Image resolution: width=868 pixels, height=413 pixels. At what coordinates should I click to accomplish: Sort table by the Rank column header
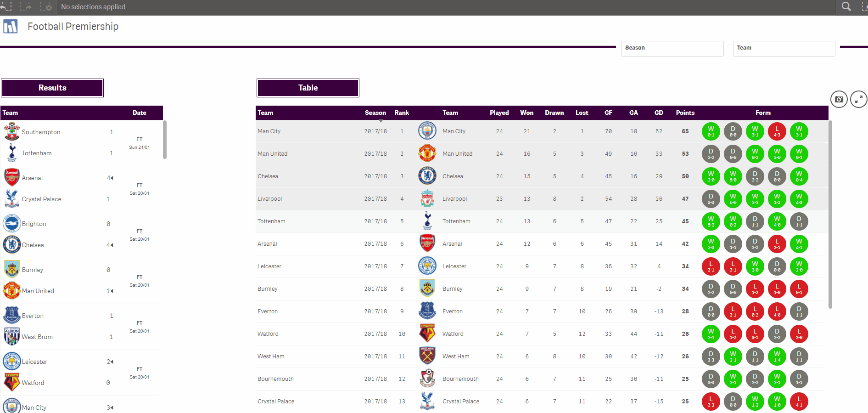(x=402, y=113)
